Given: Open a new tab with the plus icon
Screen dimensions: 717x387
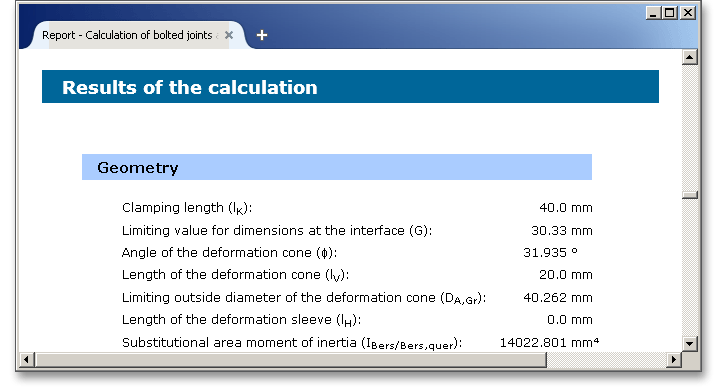Looking at the screenshot, I should point(262,35).
